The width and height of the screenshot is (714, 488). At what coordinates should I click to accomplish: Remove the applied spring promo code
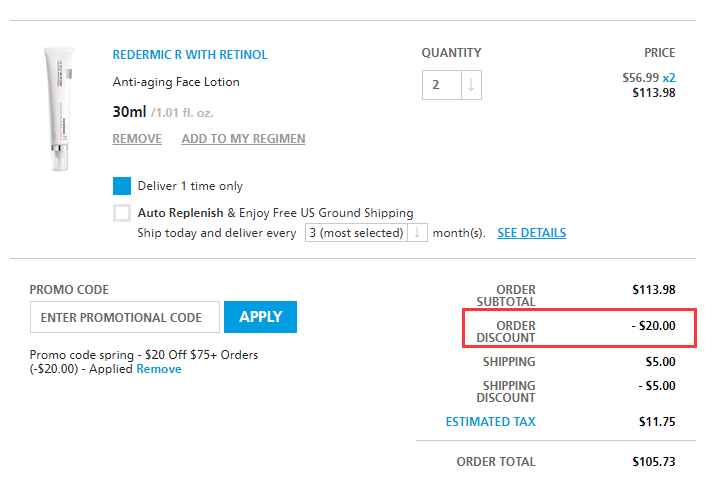click(x=159, y=369)
